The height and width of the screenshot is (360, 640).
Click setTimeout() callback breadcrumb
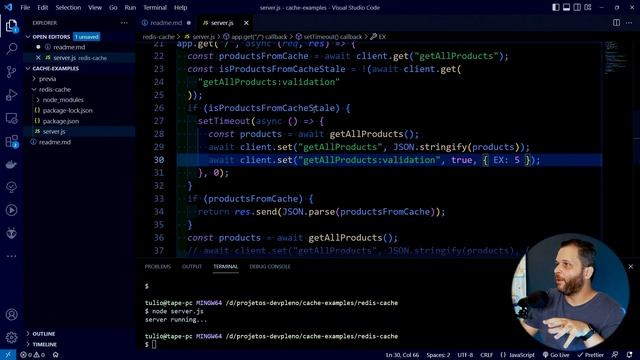(x=329, y=37)
